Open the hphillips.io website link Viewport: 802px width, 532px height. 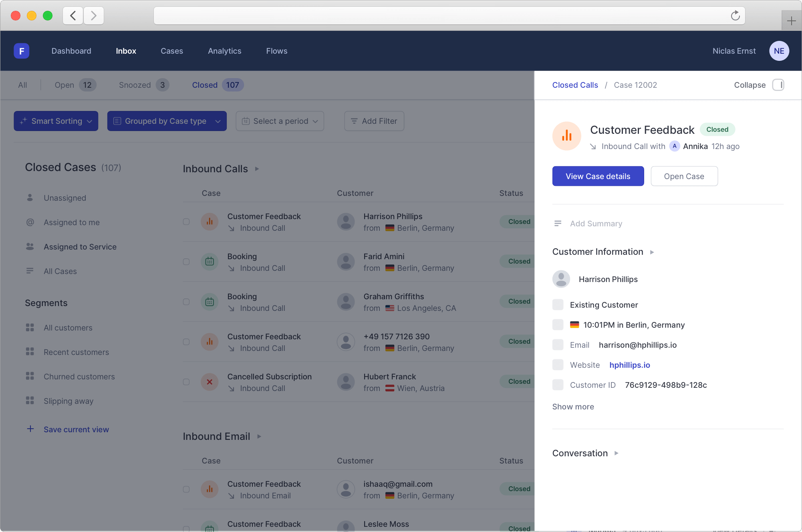pyautogui.click(x=629, y=365)
